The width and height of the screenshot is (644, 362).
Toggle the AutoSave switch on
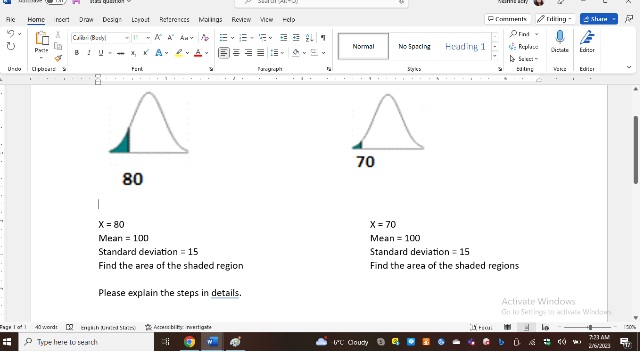point(55,1)
